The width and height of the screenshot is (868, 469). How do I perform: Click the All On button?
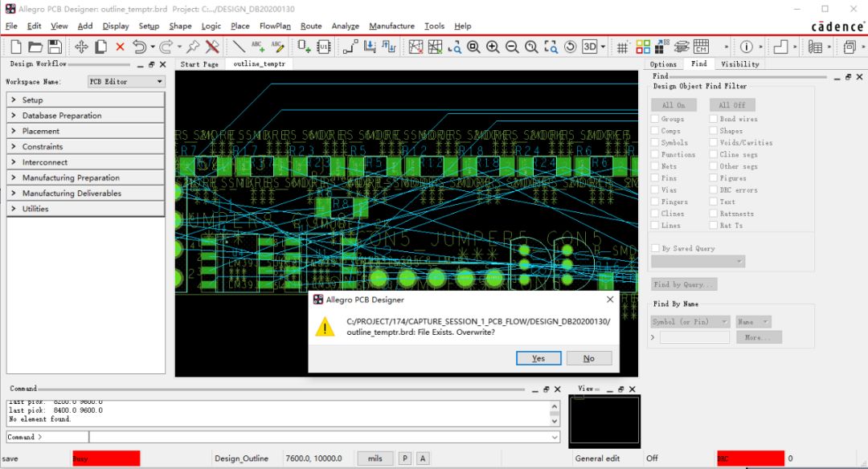[674, 105]
